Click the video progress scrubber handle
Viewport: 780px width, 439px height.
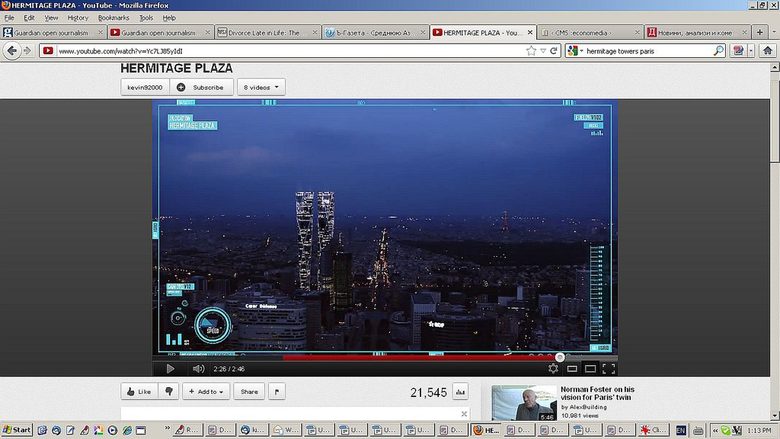(560, 357)
